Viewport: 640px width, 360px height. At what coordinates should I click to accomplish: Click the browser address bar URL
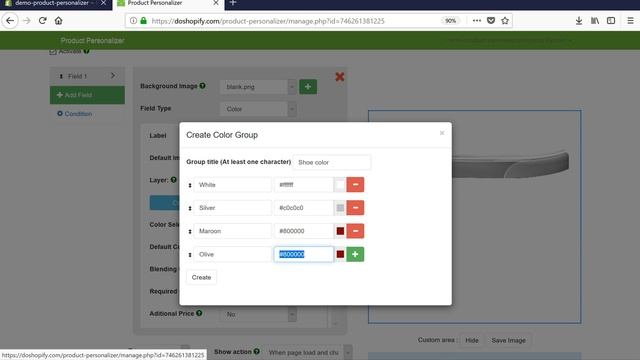[268, 21]
